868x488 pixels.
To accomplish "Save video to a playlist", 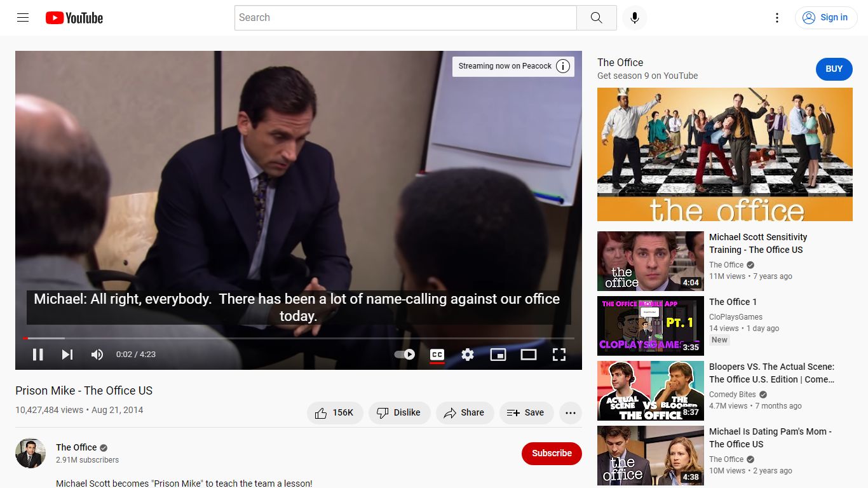I will [526, 413].
